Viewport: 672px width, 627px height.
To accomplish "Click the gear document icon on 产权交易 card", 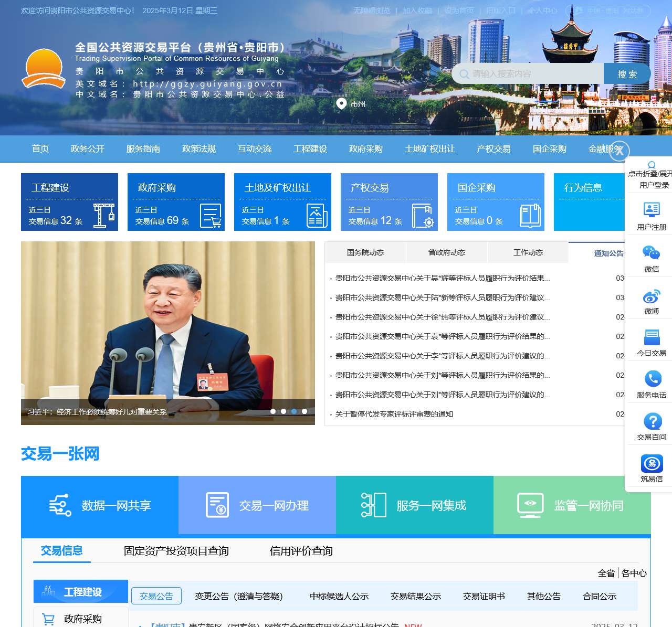I will pos(423,216).
